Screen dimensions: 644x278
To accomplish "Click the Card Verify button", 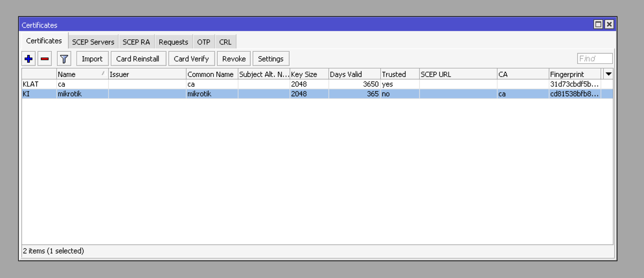I will (191, 58).
